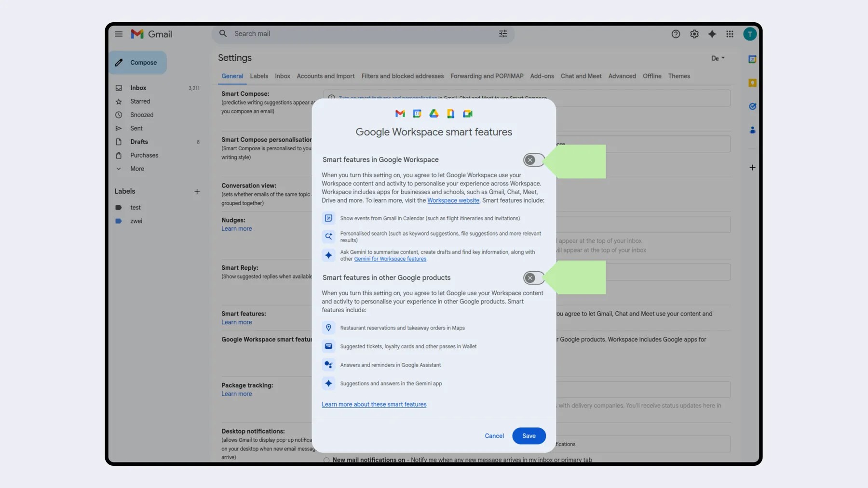Screen dimensions: 868x488
Task: Open the Workspace website link
Action: click(x=453, y=201)
